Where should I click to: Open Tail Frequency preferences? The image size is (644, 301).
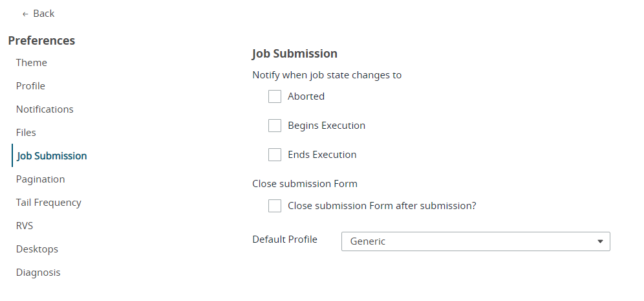[48, 203]
